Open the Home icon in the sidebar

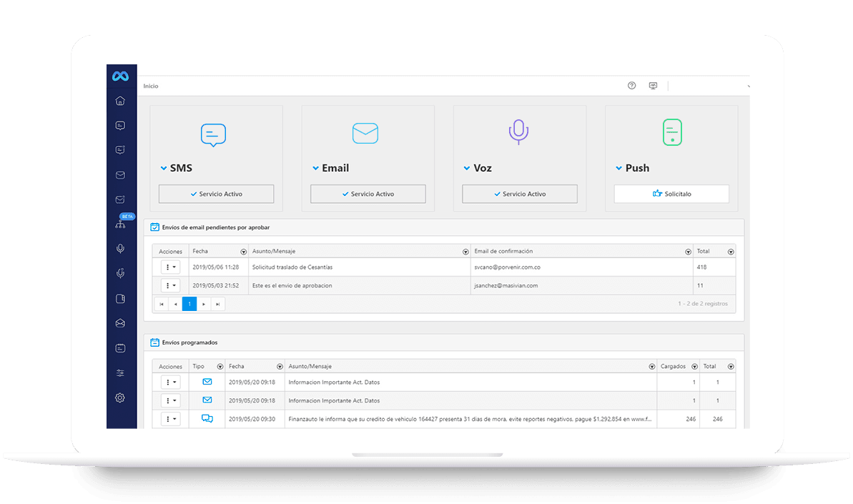tap(120, 101)
